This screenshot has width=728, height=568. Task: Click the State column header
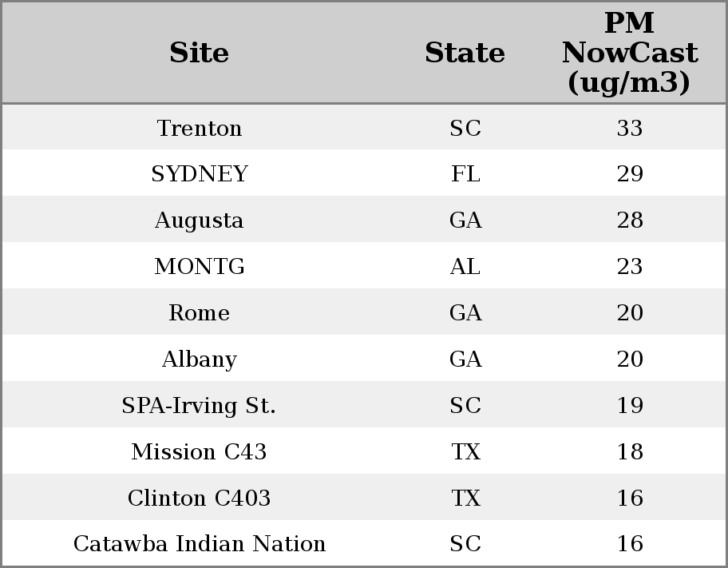pyautogui.click(x=465, y=54)
